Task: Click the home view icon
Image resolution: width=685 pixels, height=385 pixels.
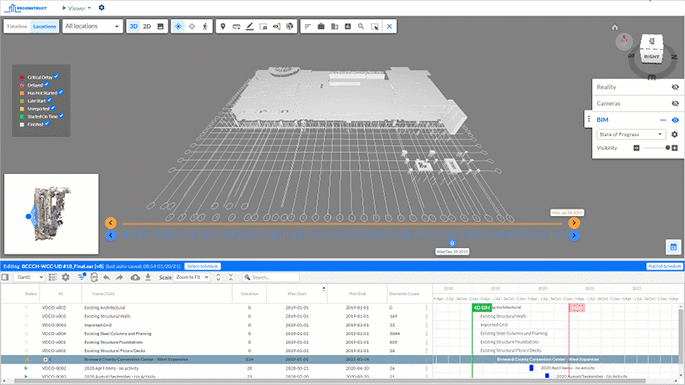Action: tap(615, 28)
